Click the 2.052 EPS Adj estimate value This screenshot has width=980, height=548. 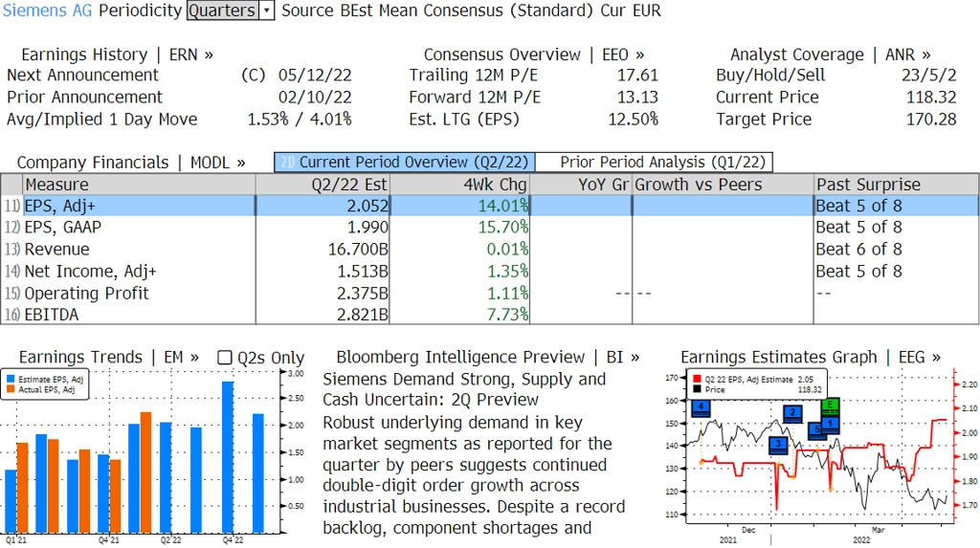[368, 207]
